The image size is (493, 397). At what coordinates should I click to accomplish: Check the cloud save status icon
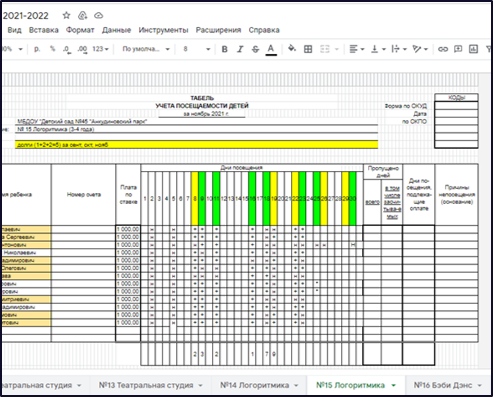(x=99, y=15)
